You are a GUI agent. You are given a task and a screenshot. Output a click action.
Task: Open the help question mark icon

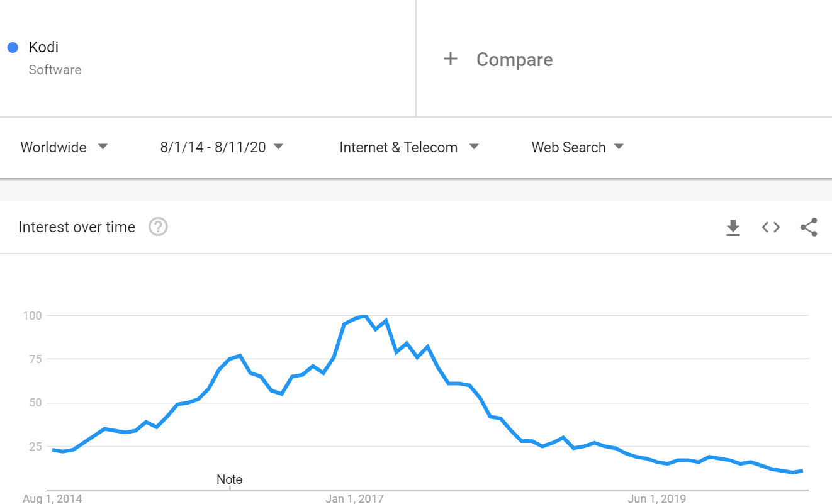(x=158, y=227)
